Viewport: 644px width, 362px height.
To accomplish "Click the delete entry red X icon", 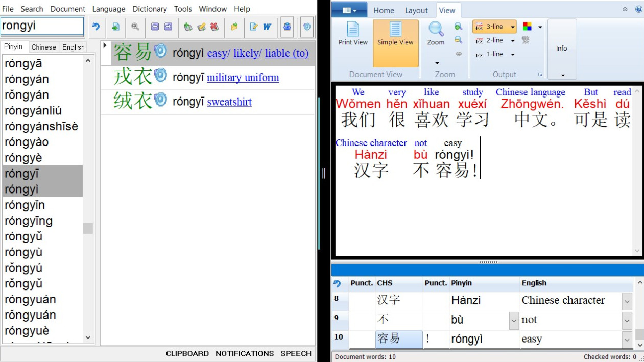I will click(x=214, y=27).
